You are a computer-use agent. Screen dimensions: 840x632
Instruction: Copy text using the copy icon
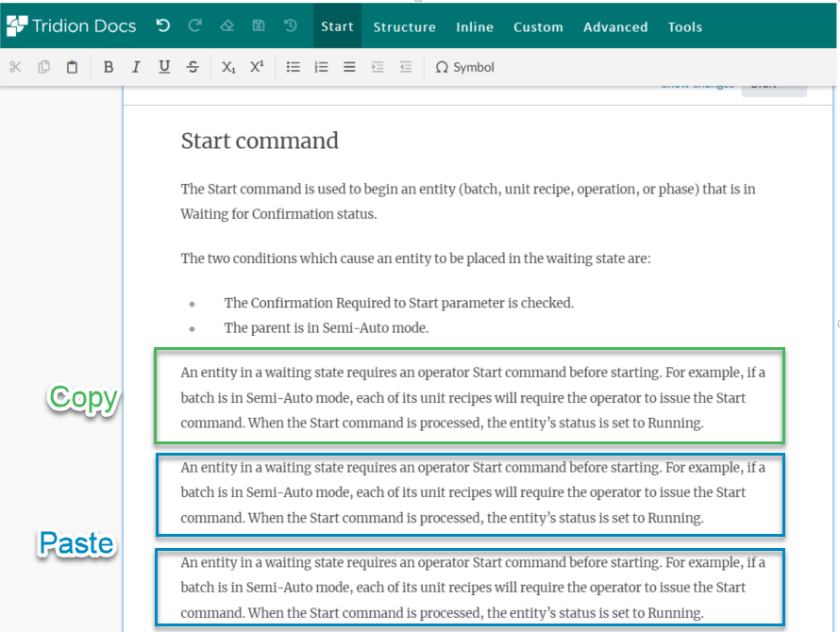[43, 67]
